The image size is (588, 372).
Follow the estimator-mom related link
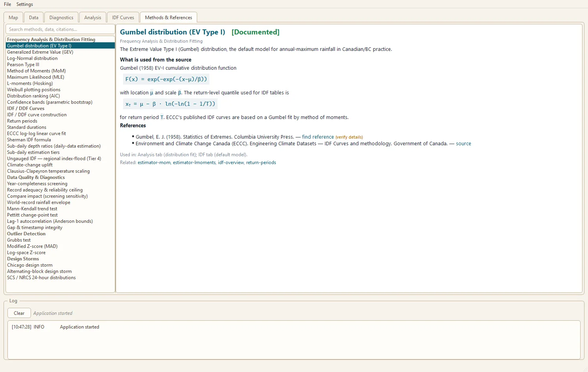click(x=154, y=163)
